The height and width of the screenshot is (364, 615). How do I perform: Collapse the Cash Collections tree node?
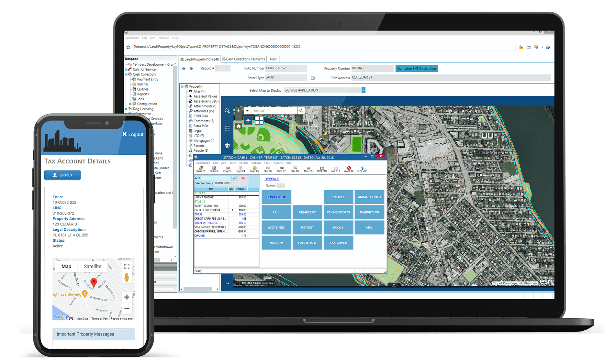point(126,74)
